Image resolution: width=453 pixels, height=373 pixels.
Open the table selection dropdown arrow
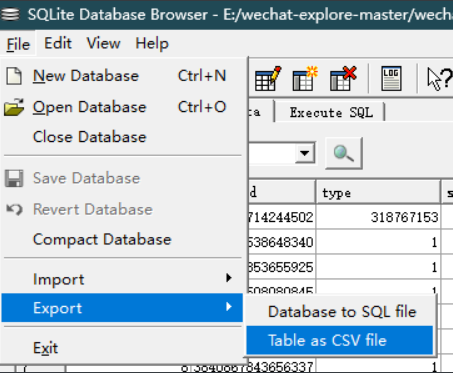[x=305, y=153]
